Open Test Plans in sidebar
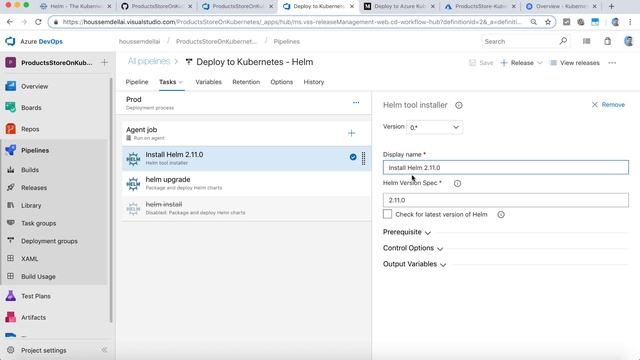Image resolution: width=640 pixels, height=360 pixels. tap(36, 296)
